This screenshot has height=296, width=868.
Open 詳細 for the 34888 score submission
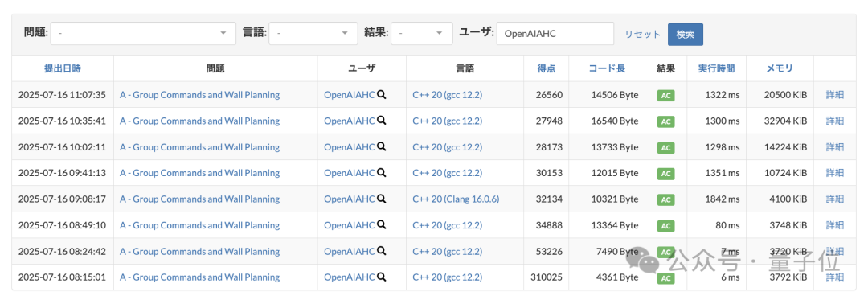pos(835,225)
